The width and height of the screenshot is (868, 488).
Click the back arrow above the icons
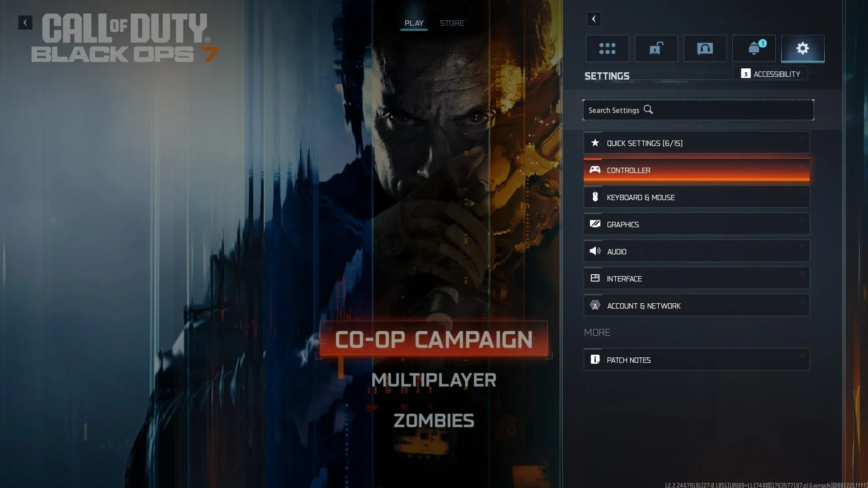click(594, 19)
